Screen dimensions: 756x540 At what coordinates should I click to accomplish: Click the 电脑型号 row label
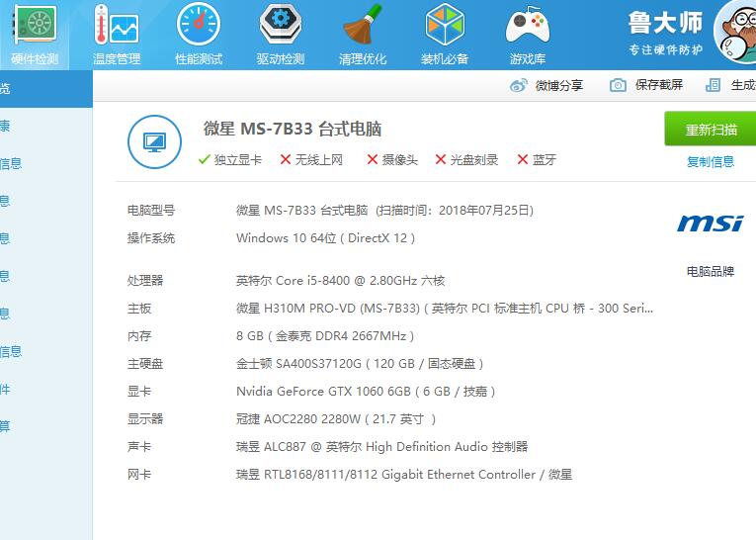(151, 211)
